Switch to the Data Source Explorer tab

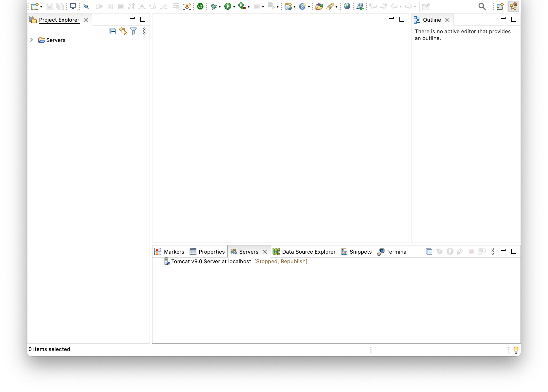[304, 251]
